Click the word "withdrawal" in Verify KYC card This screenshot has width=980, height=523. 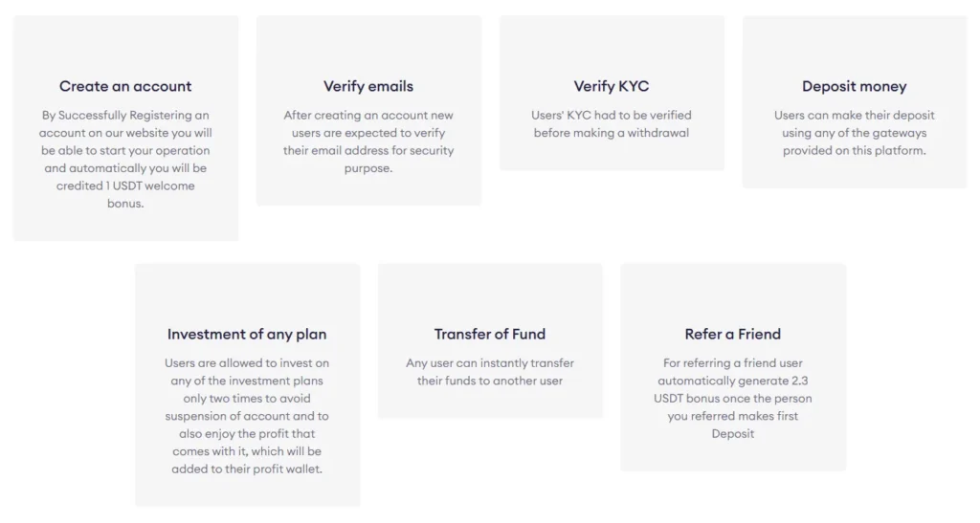(657, 133)
